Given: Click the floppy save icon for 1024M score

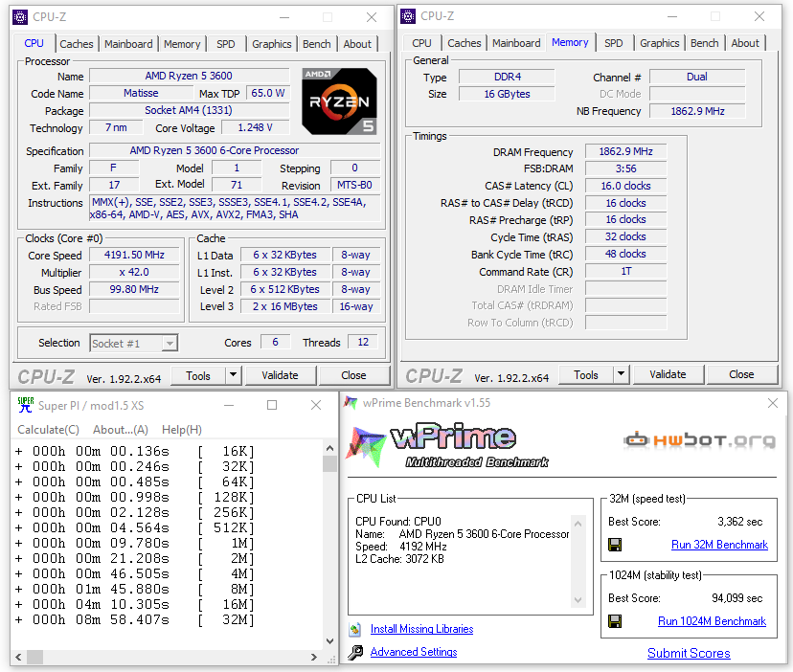Looking at the screenshot, I should (615, 621).
